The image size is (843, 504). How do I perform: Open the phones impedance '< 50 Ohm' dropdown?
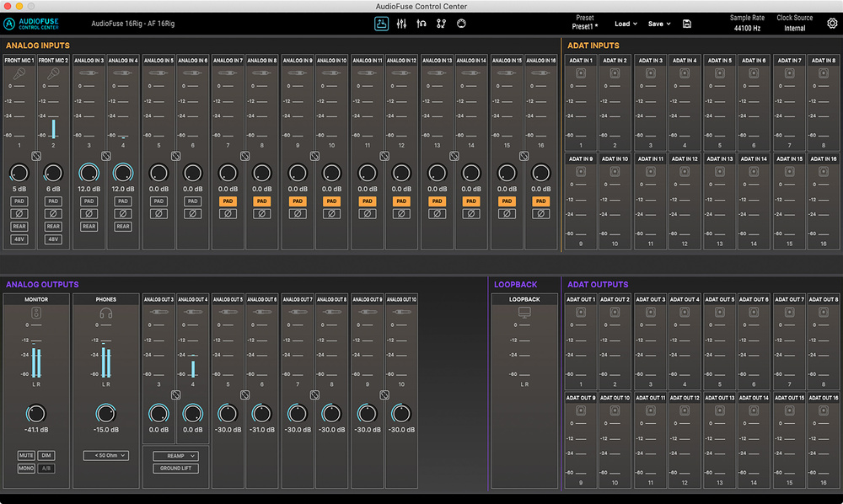coord(105,455)
